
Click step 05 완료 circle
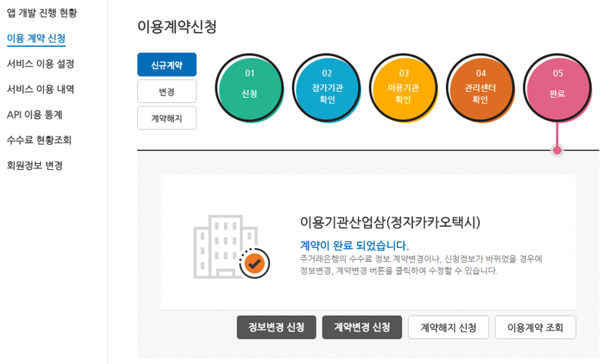click(x=558, y=88)
